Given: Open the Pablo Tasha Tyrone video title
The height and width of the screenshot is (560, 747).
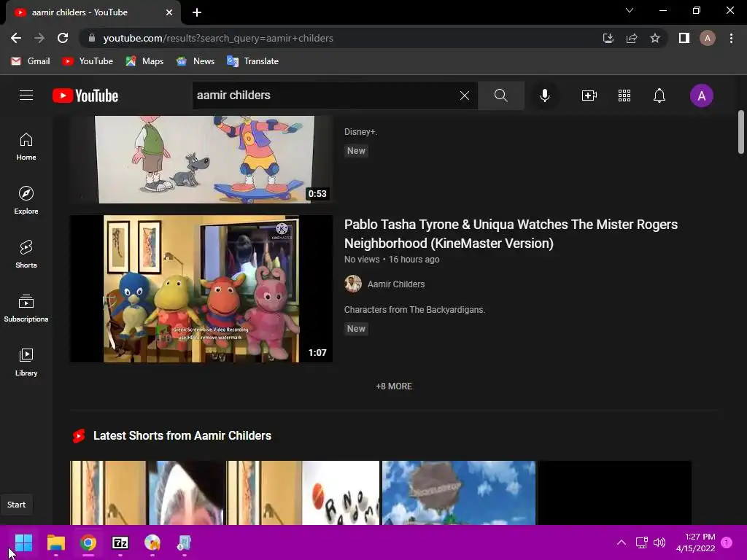Looking at the screenshot, I should coord(511,234).
